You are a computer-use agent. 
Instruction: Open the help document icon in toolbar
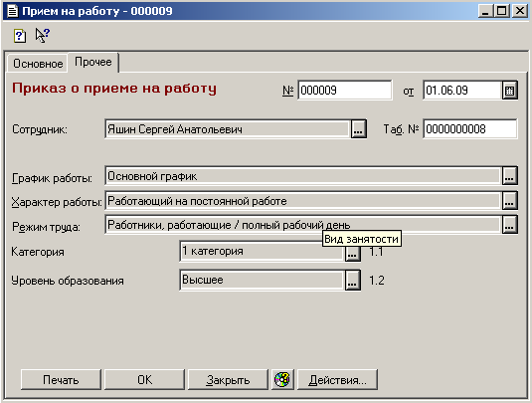pos(20,35)
